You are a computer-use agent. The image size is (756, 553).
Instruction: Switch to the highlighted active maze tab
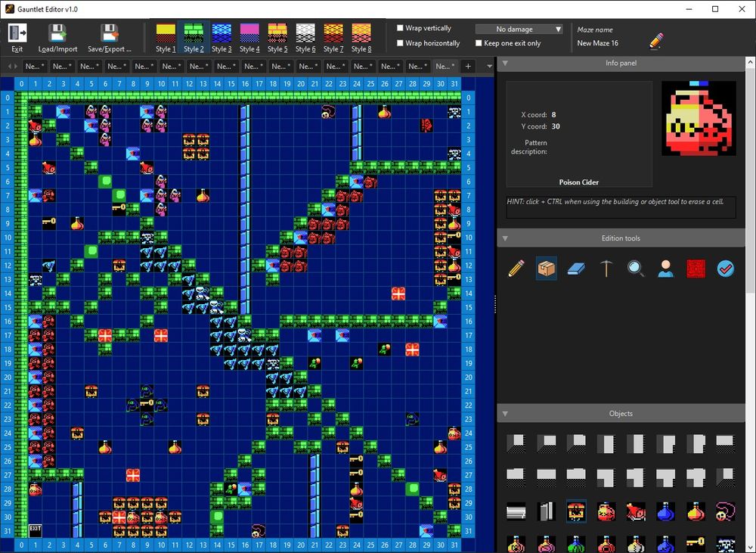tap(445, 66)
